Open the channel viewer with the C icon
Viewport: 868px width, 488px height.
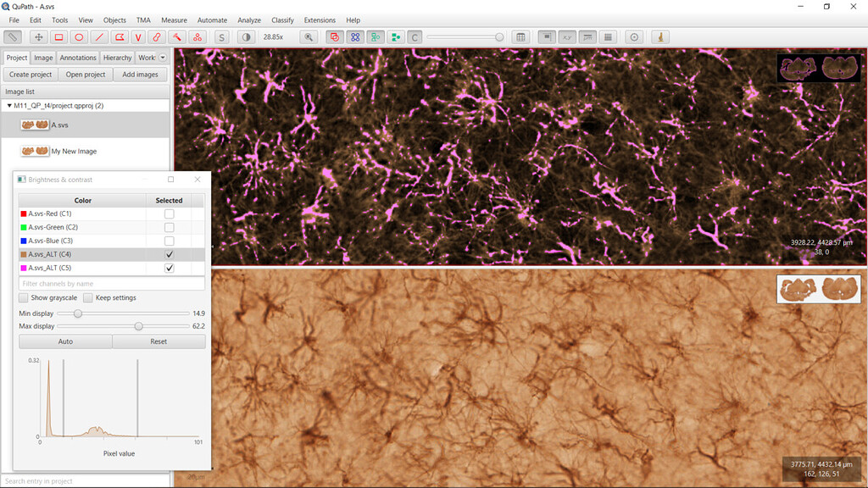click(x=415, y=37)
